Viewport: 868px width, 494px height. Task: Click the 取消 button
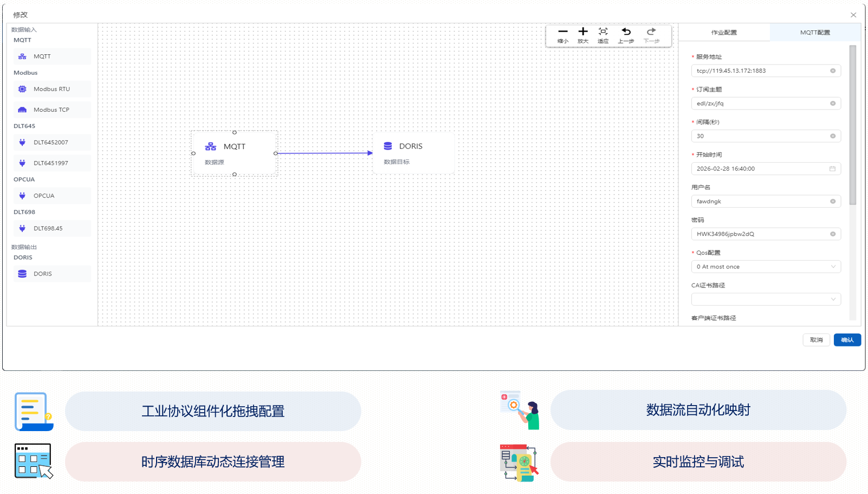(x=816, y=340)
